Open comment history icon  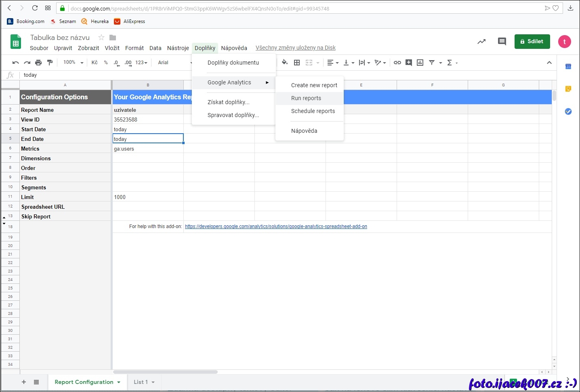click(502, 41)
